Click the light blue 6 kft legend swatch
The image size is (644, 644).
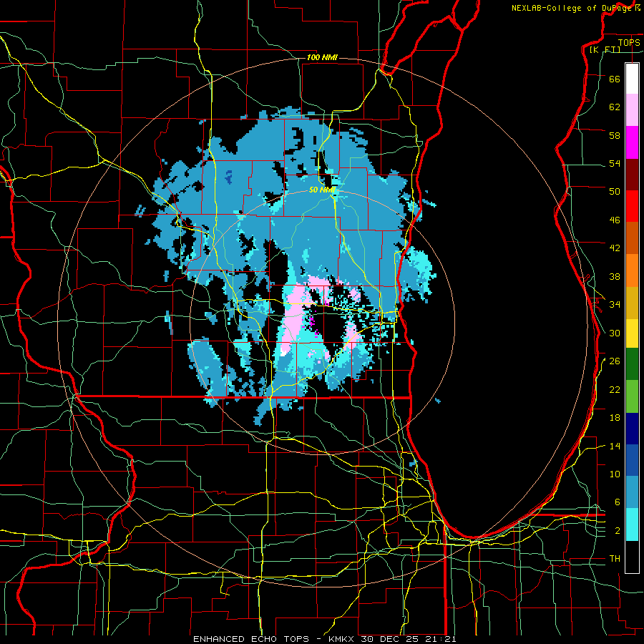click(632, 492)
